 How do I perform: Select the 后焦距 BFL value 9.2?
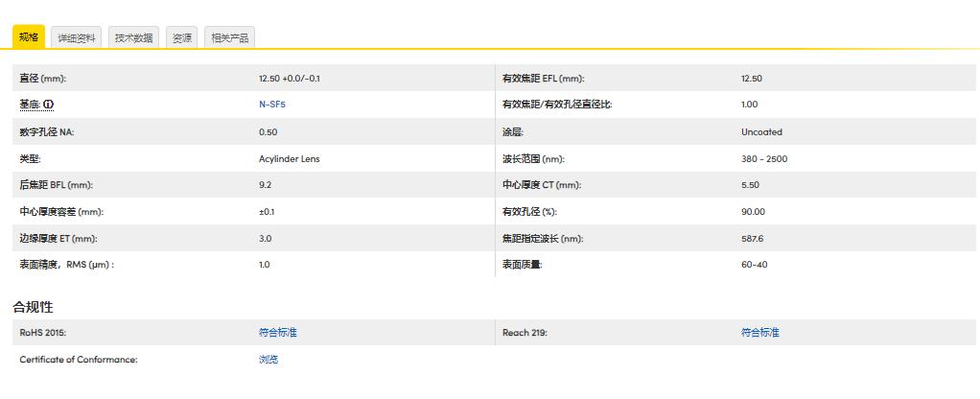tap(265, 185)
